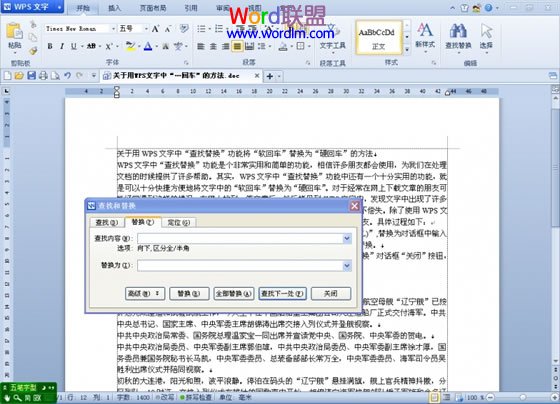
Task: Open the font size 五号 dropdown
Action: tap(146, 29)
